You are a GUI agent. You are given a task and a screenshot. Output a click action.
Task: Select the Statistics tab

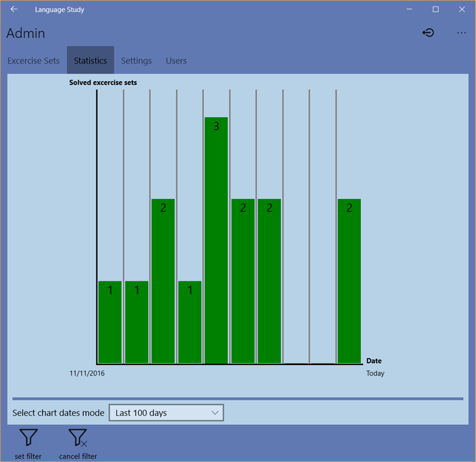pyautogui.click(x=90, y=60)
